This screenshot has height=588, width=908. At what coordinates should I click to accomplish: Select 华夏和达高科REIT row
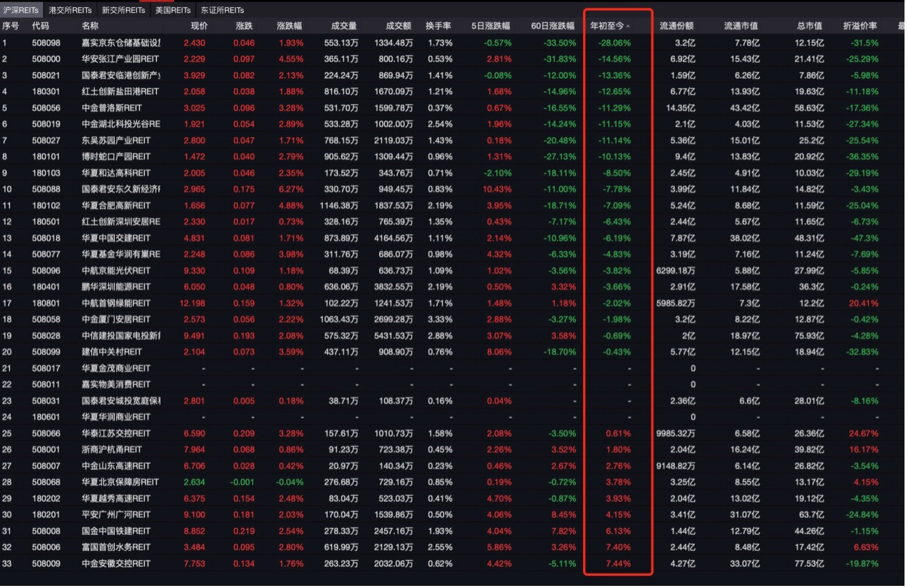(x=453, y=173)
